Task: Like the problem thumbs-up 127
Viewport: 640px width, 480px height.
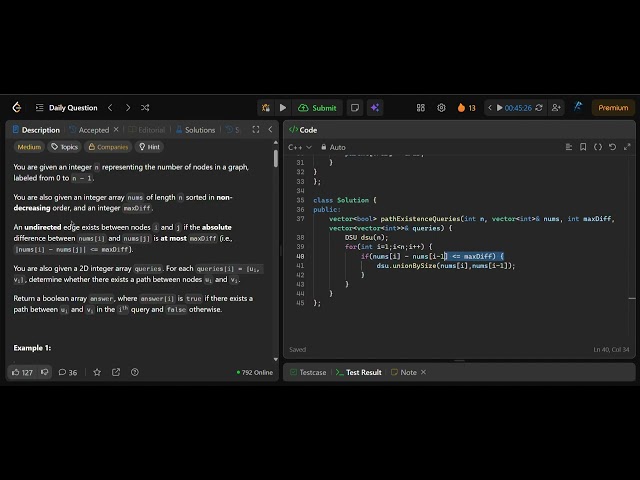Action: point(22,372)
